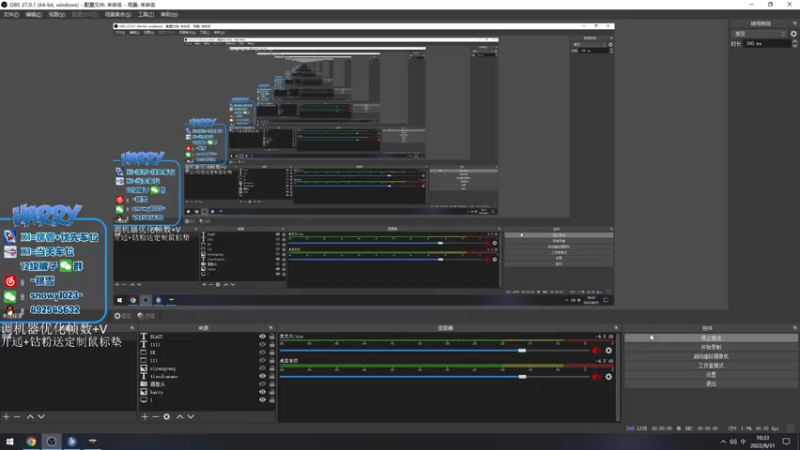Open the scene transition type dropdown
The image size is (800, 450).
759,34
